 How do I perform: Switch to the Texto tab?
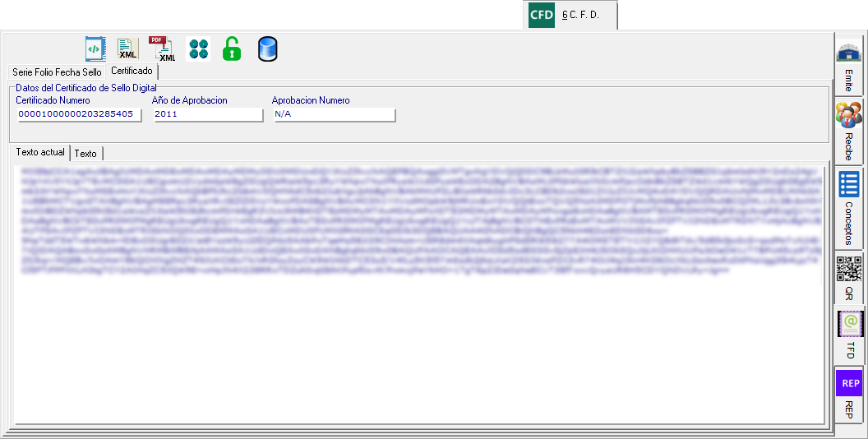(85, 154)
